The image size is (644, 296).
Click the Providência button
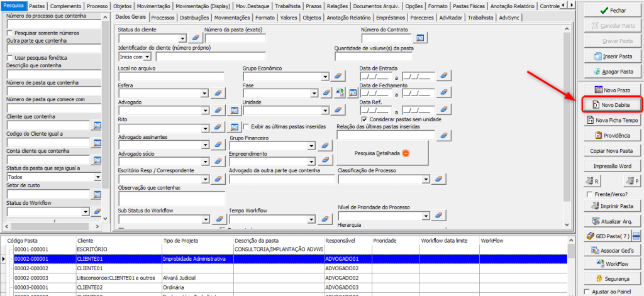coord(613,136)
